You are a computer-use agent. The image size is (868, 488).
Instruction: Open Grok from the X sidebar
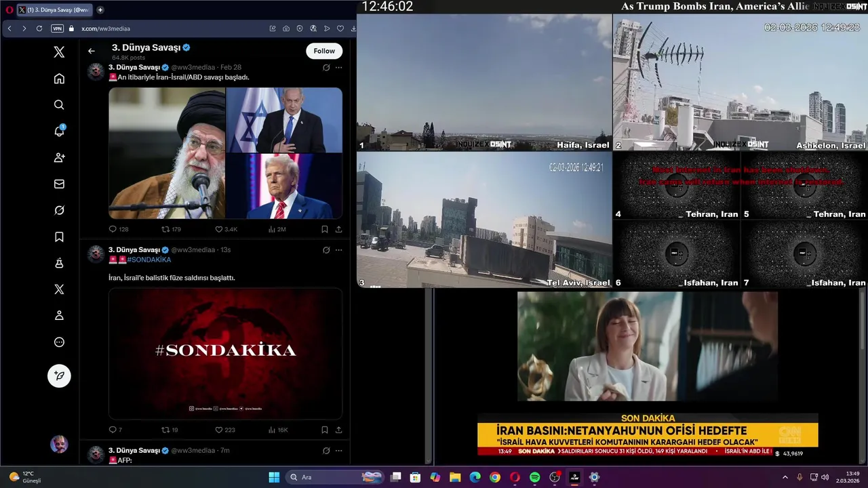tap(59, 210)
